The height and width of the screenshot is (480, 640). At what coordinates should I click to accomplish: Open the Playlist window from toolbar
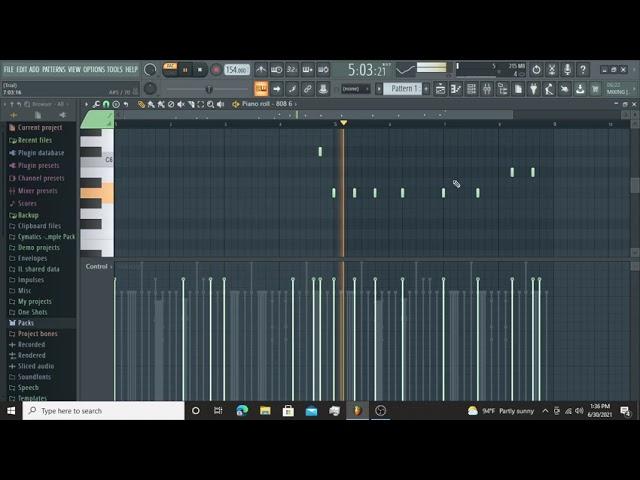440,89
